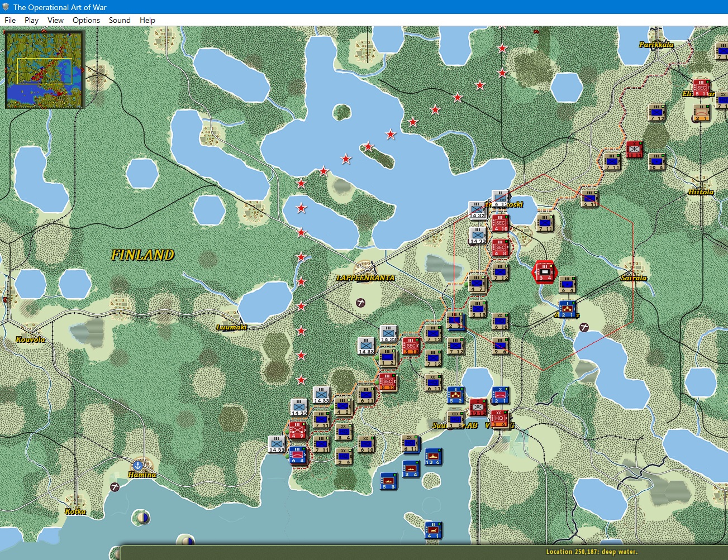Select the tan unit 1 2
The image size is (728, 560).
[388, 357]
